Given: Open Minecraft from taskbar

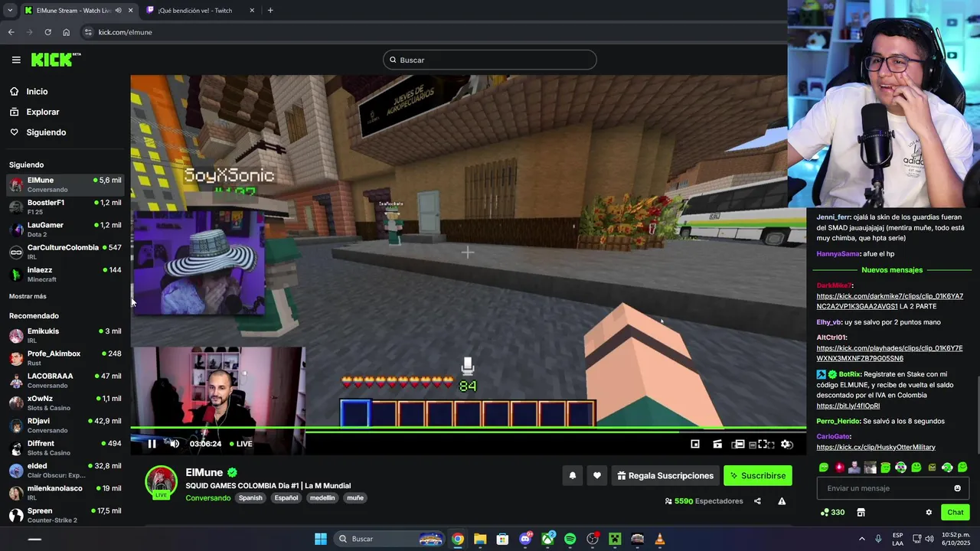Looking at the screenshot, I should [615, 539].
